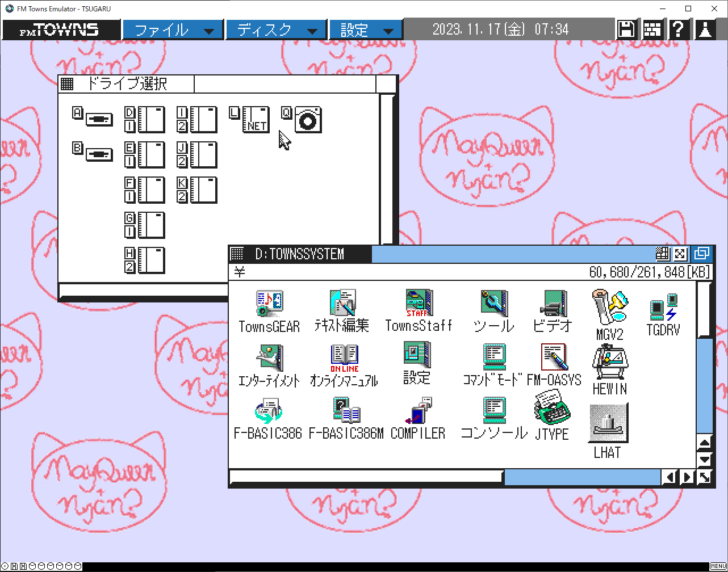Select hard disk drive F icon

tap(145, 190)
